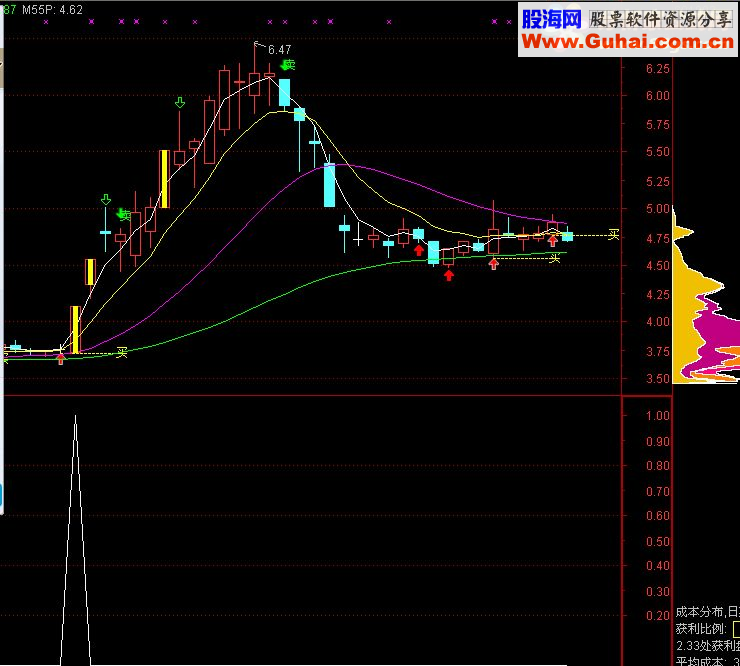740x666 pixels.
Task: Click the red up arrow beside the last cyan candle
Action: click(x=553, y=241)
